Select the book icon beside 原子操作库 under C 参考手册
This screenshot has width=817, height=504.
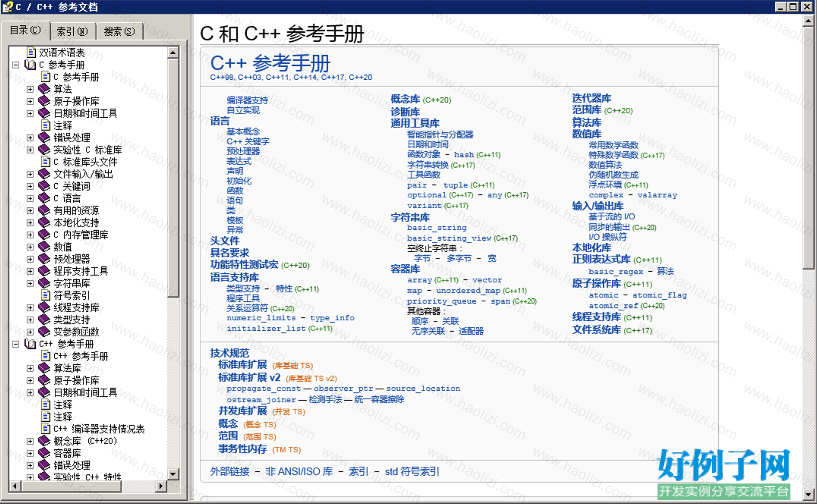coord(44,101)
